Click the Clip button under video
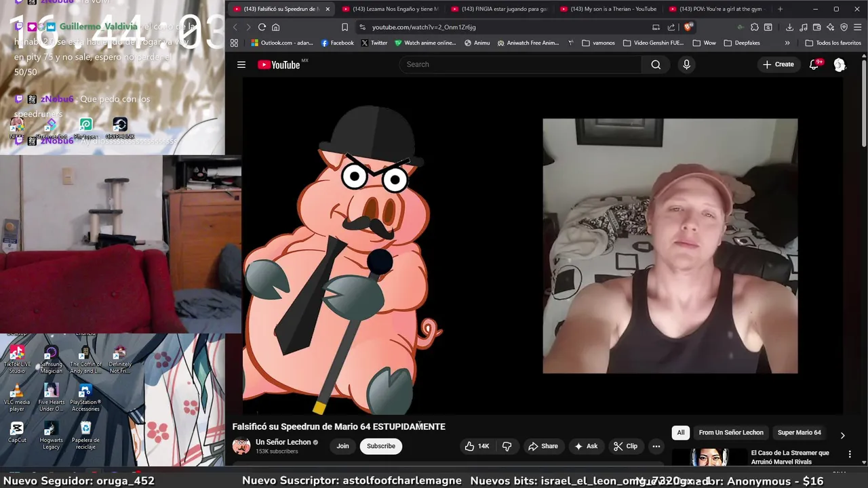 click(x=625, y=446)
